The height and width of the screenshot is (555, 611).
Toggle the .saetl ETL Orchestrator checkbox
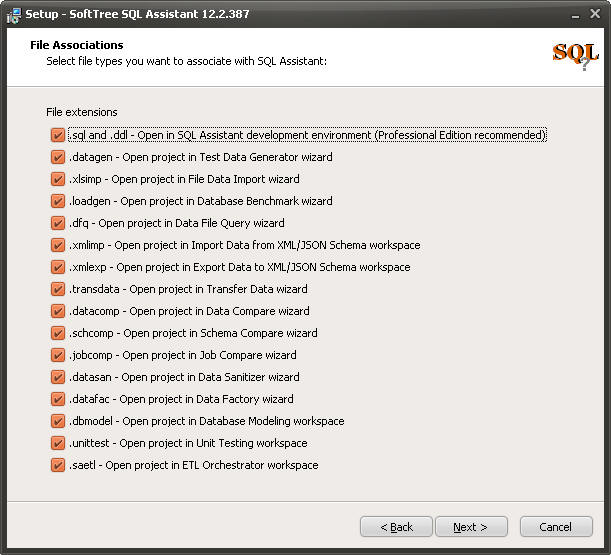58,465
